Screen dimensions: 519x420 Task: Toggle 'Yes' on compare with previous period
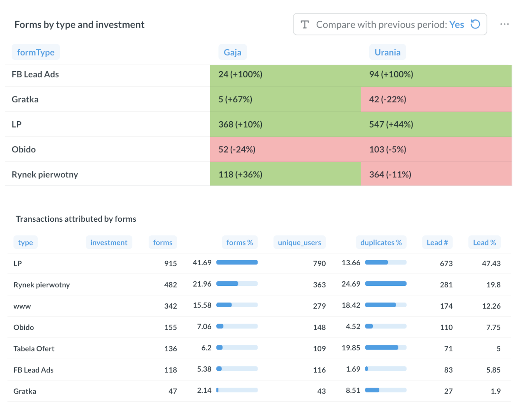click(457, 24)
